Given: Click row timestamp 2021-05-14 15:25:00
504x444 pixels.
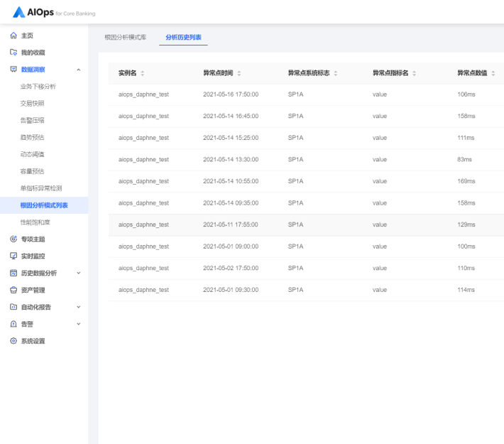Looking at the screenshot, I should [x=231, y=138].
